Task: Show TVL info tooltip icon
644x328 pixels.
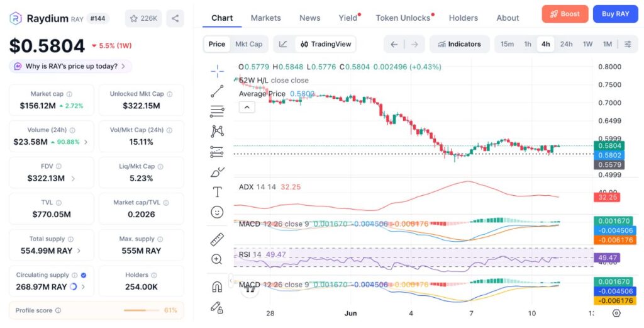Action: click(x=58, y=203)
